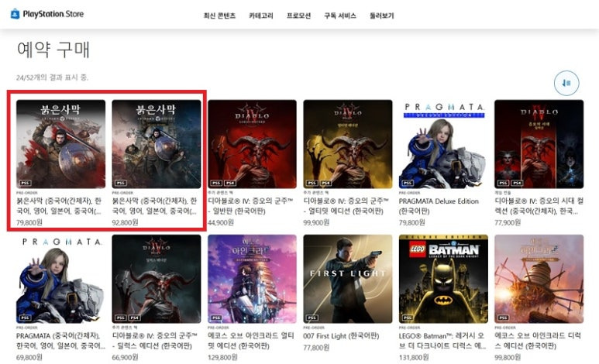This screenshot has width=599, height=364.
Task: Open the LEGO Batman cover art
Action: coord(443,279)
